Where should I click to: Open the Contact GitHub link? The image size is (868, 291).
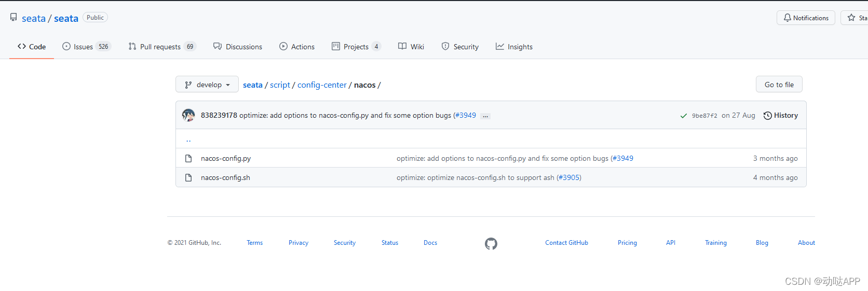point(566,243)
